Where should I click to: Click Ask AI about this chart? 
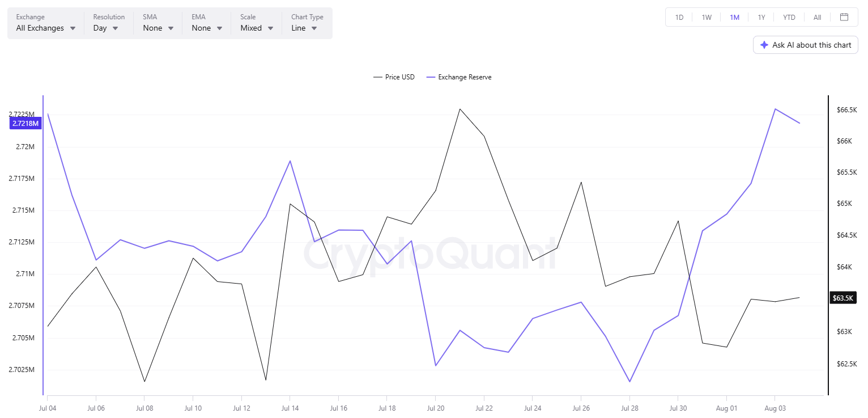click(x=806, y=45)
